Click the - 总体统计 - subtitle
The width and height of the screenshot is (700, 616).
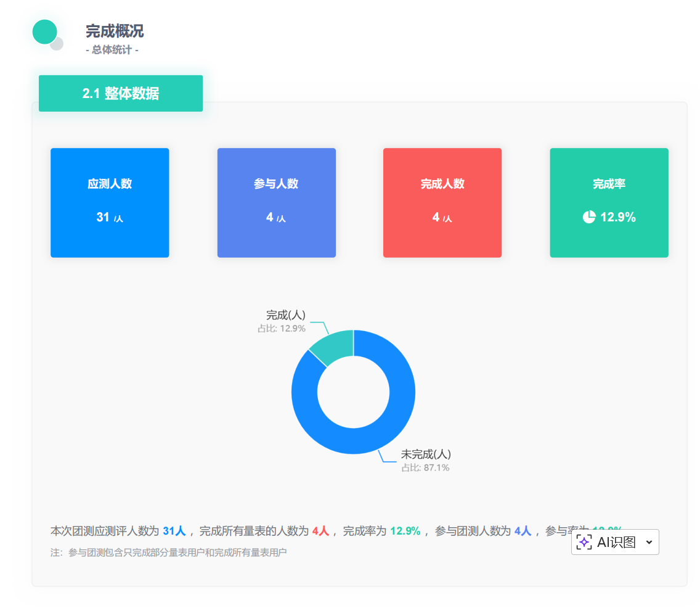coord(112,49)
